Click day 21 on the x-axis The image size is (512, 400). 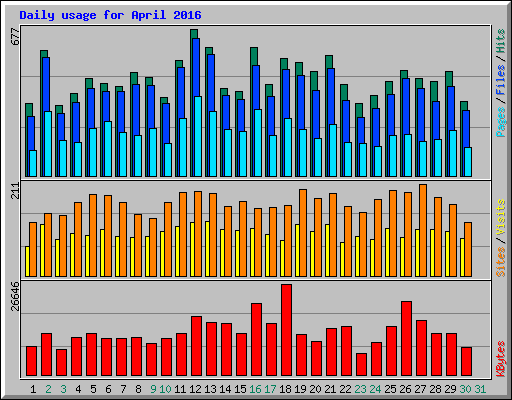[x=330, y=389]
